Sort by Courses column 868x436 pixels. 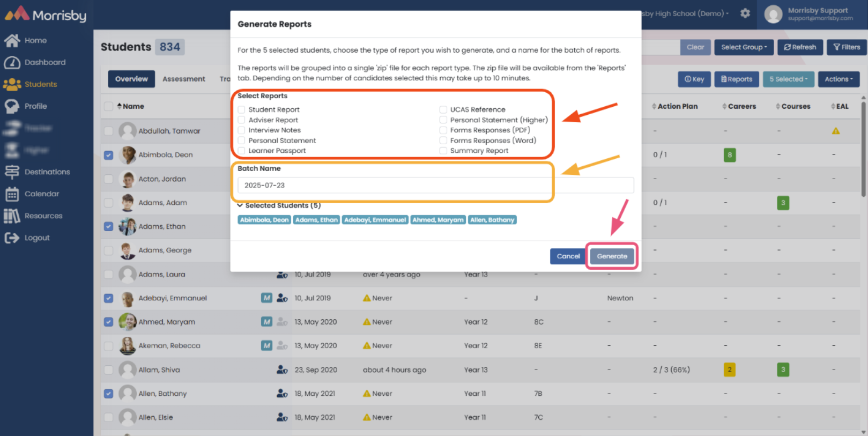pos(793,106)
